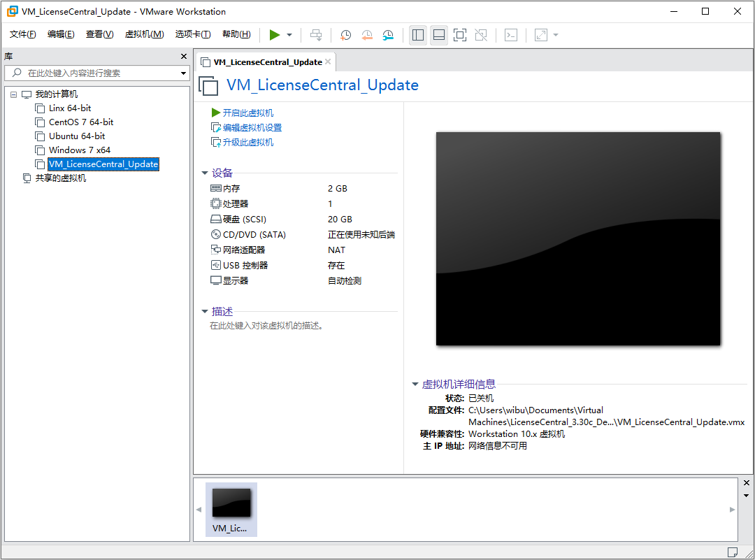Click the 已关机 status value
The width and height of the screenshot is (755, 560).
(x=480, y=399)
